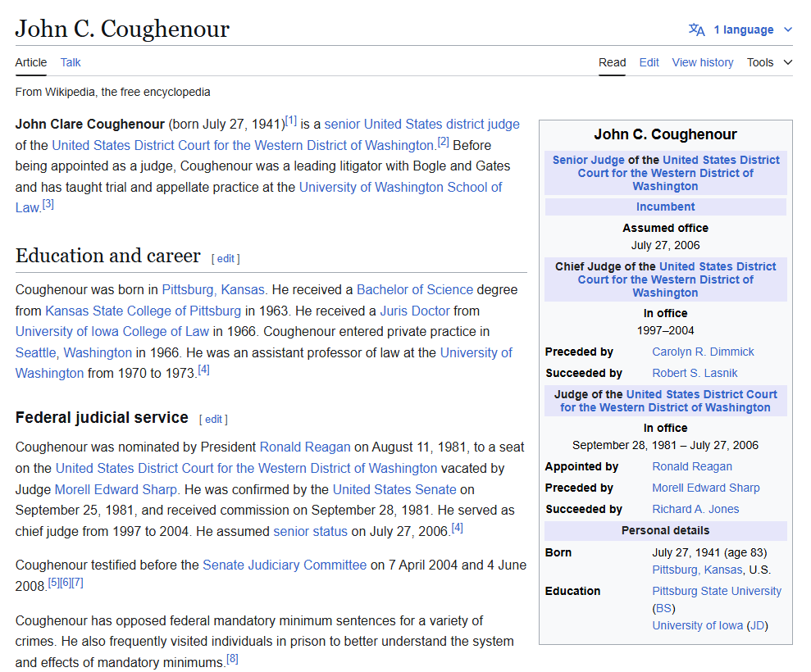Open the senior status link
Viewport: 811px width, 672px height.
[x=310, y=531]
